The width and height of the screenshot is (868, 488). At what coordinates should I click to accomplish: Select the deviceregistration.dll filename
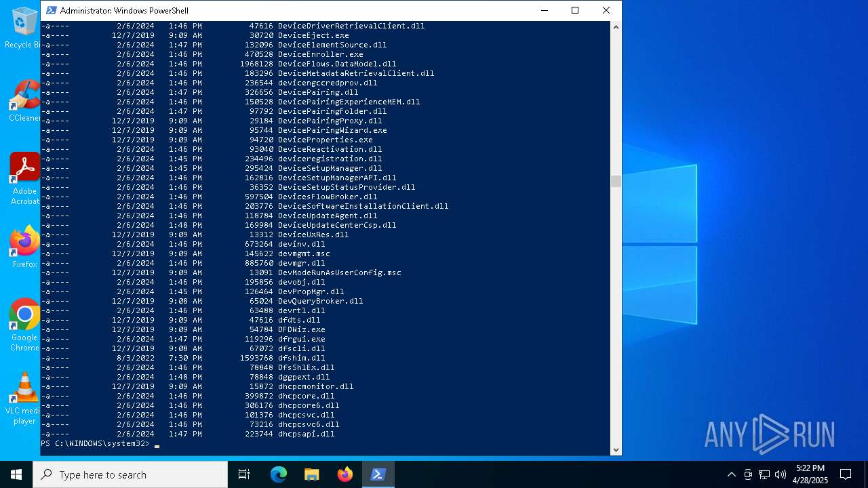click(x=330, y=159)
